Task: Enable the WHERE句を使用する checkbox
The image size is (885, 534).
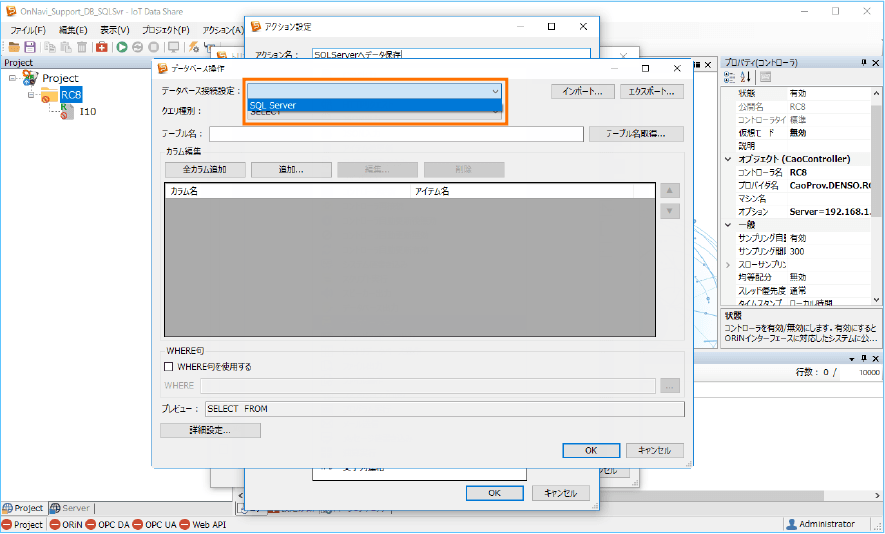Action: (169, 367)
